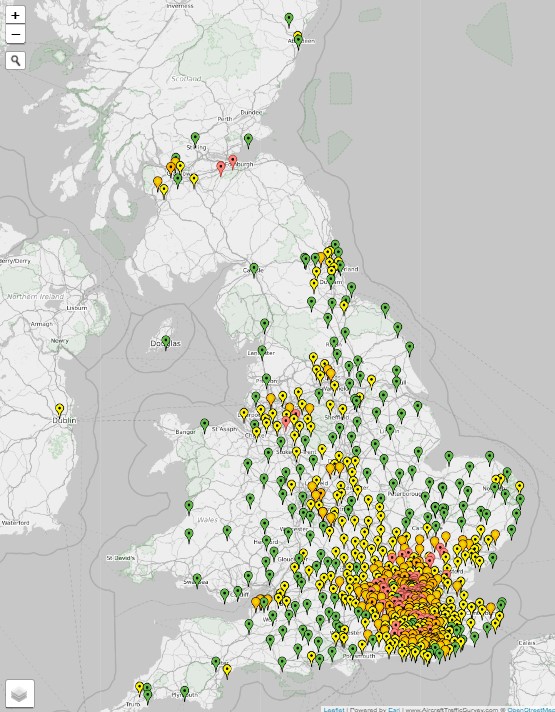
Task: Click the green marker at Plymouth
Action: pos(184,692)
